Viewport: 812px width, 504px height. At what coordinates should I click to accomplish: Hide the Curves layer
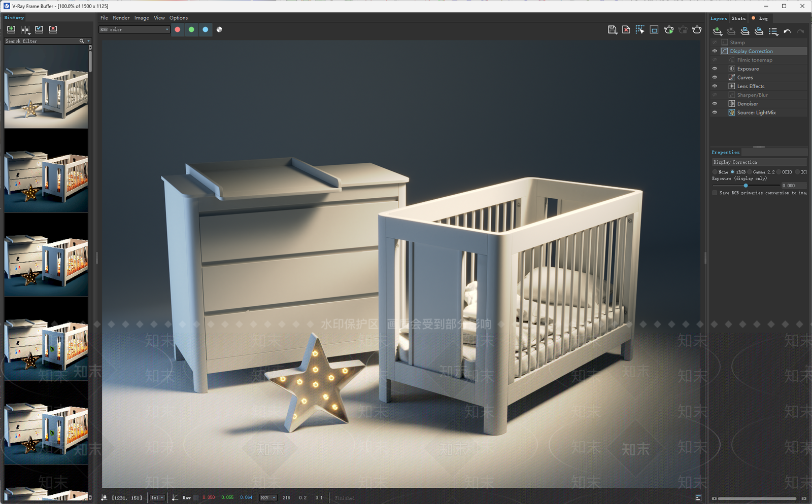pyautogui.click(x=715, y=78)
